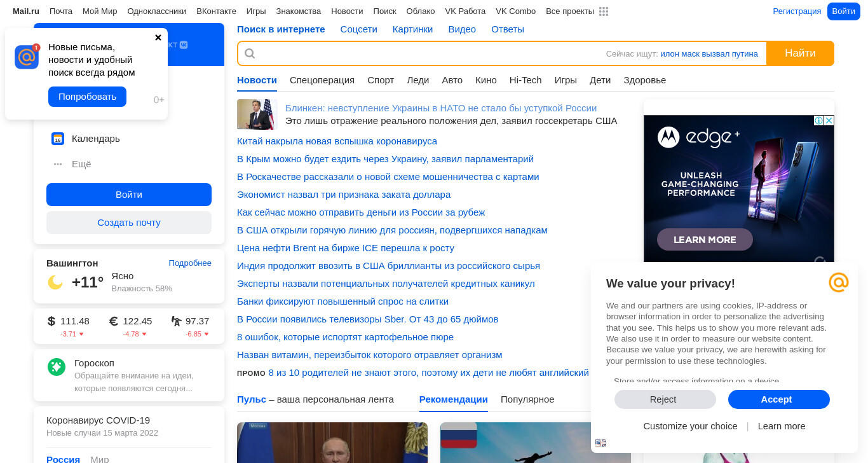Select the Hi-Tech news tab
The height and width of the screenshot is (463, 868).
[526, 80]
